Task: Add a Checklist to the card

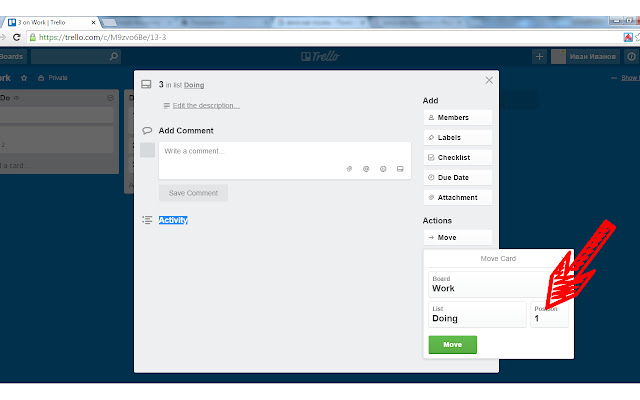Action: click(x=458, y=158)
